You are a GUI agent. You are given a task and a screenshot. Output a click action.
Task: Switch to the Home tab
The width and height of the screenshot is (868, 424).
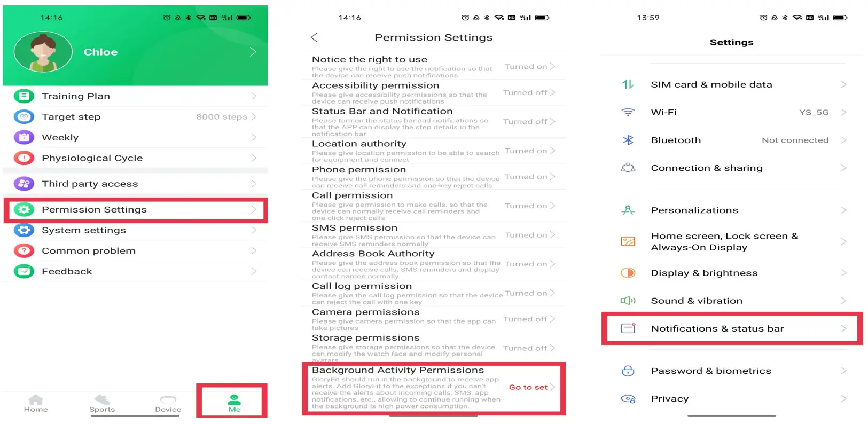pyautogui.click(x=36, y=403)
